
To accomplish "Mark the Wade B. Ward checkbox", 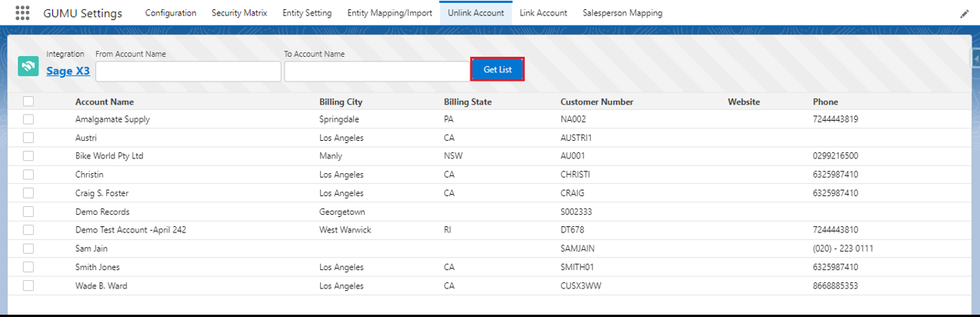I will pyautogui.click(x=28, y=285).
